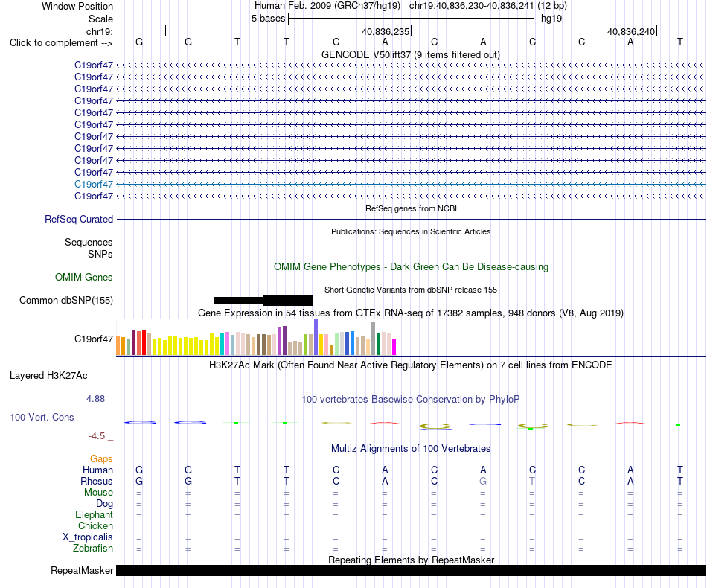Screen dimensions: 707x588
Task: Click the '40,836,240' coordinate marker
Action: point(631,31)
